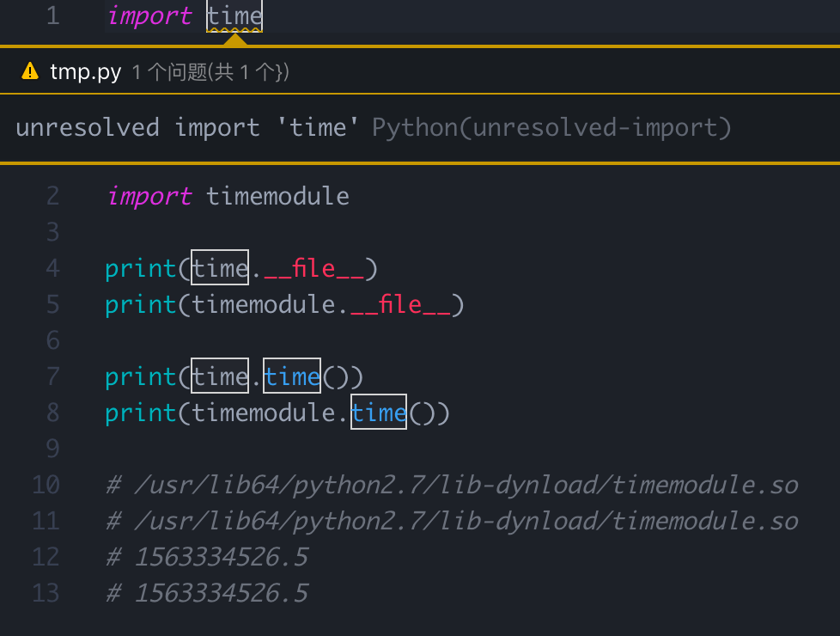This screenshot has height=636, width=840.
Task: Select the timemodule.so path comment on line 10
Action: coord(451,485)
